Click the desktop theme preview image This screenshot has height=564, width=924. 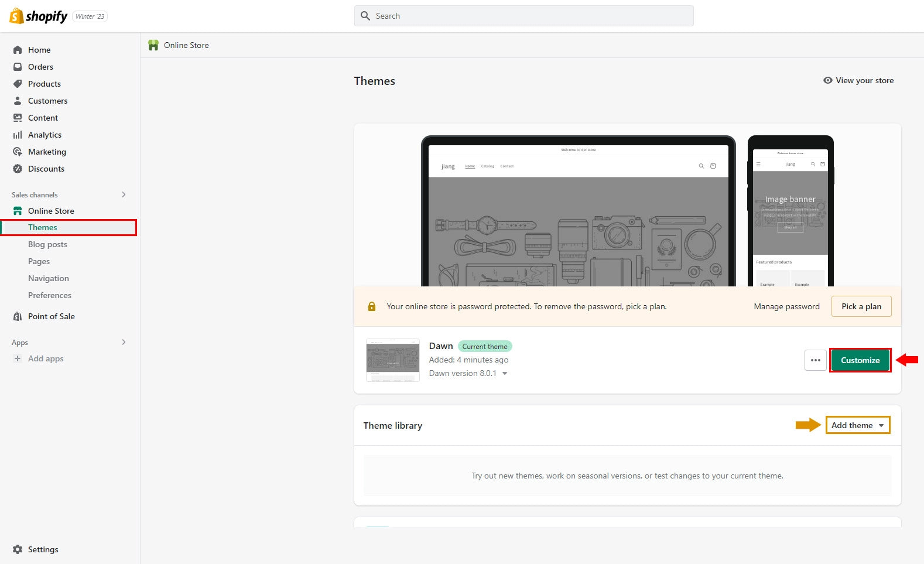tap(579, 211)
